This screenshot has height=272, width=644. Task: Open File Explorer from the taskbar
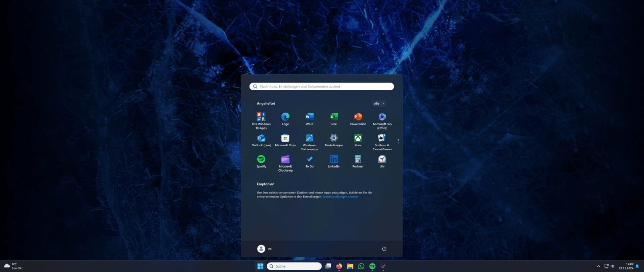tap(350, 266)
